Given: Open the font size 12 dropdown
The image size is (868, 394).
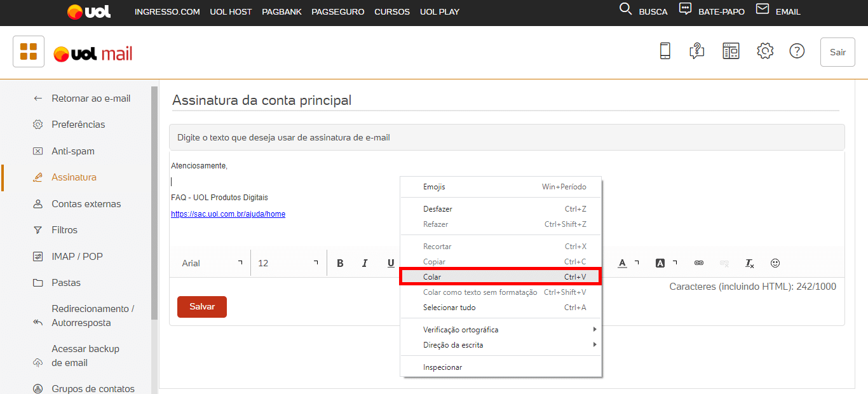Looking at the screenshot, I should pos(288,263).
